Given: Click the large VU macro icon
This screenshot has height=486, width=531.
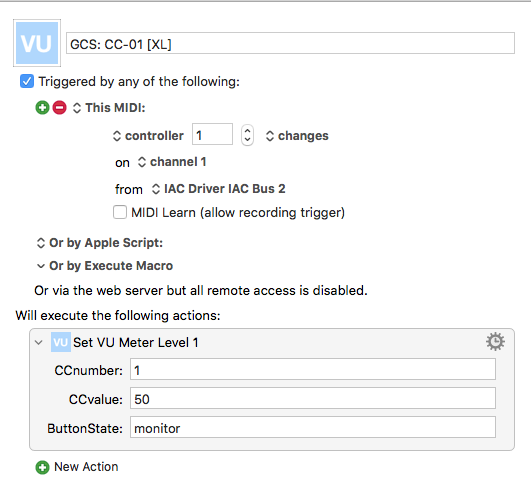Looking at the screenshot, I should point(37,43).
